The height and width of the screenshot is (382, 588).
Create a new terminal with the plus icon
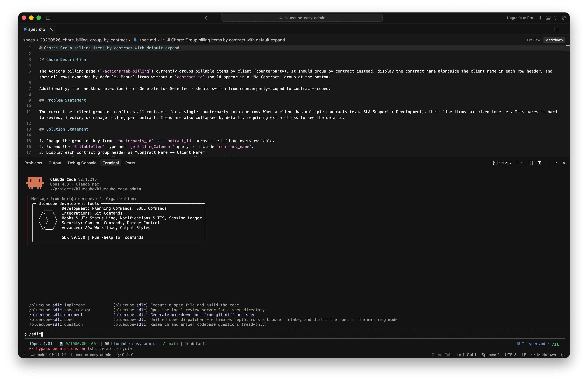[517, 163]
